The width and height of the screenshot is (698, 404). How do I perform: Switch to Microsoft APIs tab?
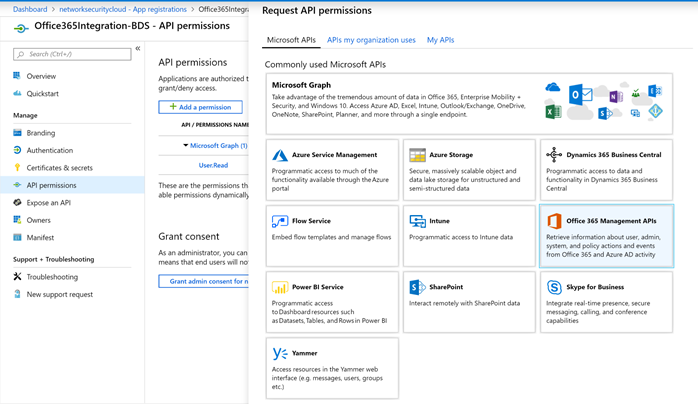click(291, 40)
